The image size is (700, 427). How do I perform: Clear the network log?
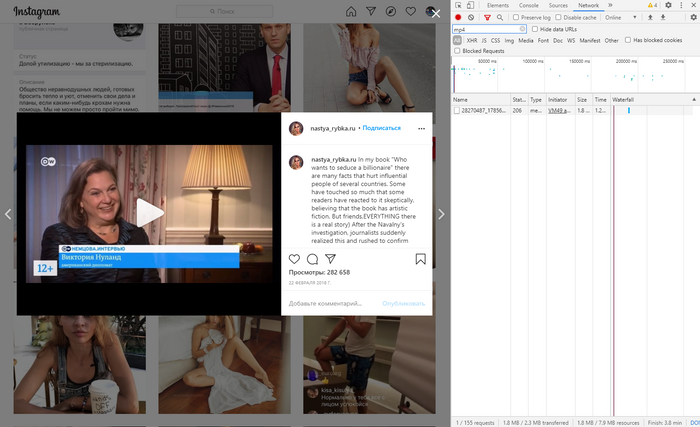(x=471, y=17)
